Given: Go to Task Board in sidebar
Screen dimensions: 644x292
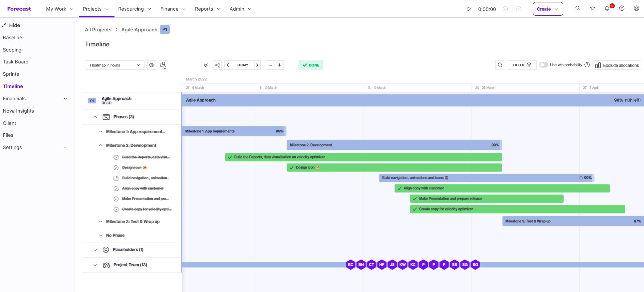Looking at the screenshot, I should pos(16,62).
